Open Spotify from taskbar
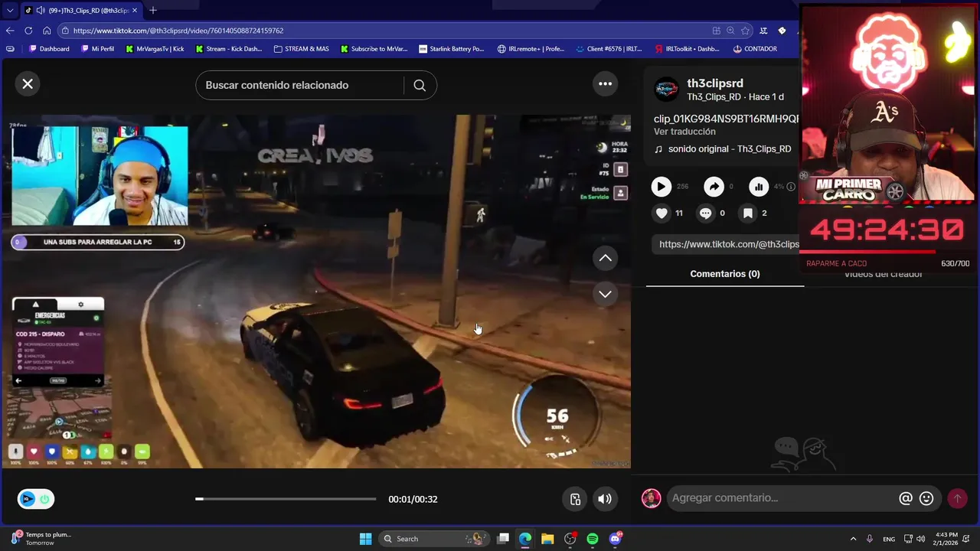The image size is (980, 551). [593, 539]
